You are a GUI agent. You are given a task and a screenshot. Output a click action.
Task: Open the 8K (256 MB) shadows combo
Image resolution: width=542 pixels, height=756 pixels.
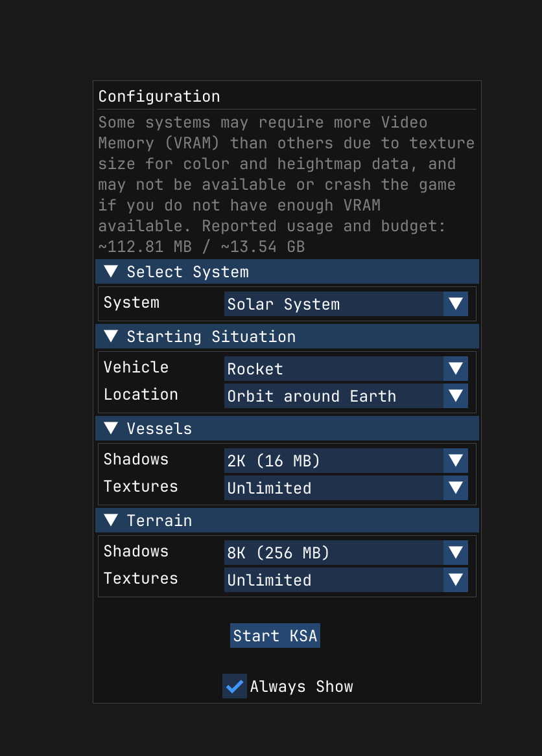[333, 553]
